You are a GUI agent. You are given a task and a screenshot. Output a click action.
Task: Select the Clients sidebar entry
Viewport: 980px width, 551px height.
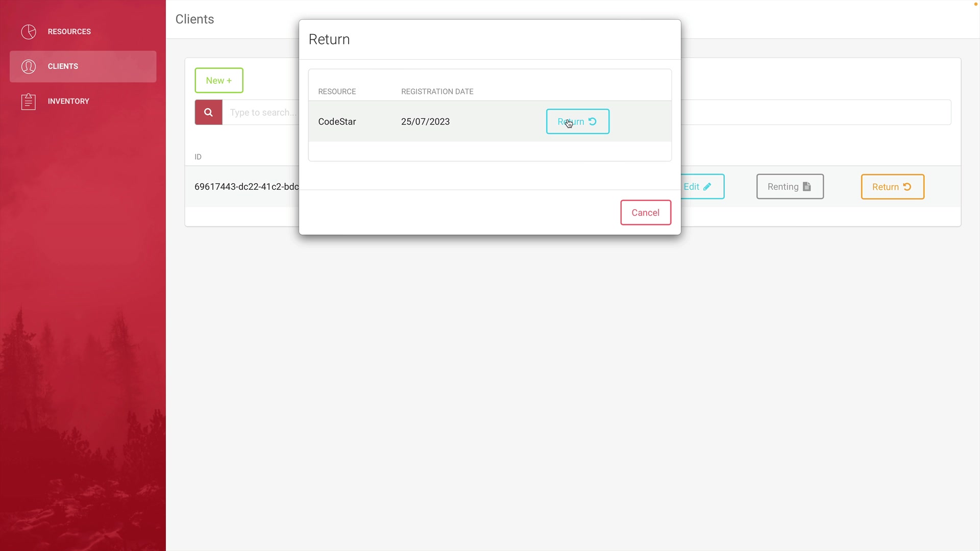coord(83,66)
